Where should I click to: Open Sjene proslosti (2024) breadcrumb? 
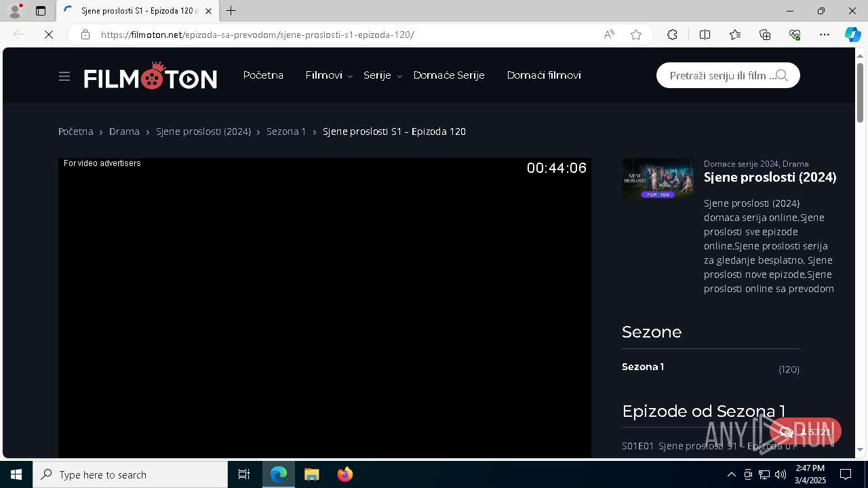pos(203,131)
